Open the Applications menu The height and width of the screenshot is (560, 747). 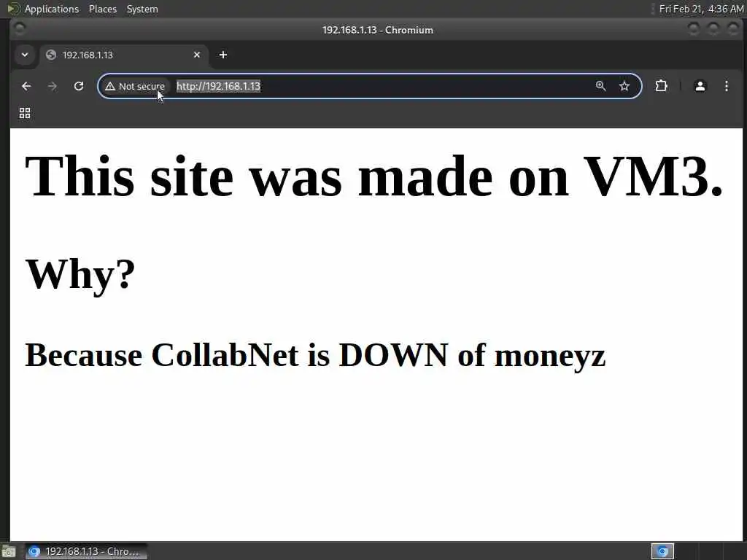[x=52, y=9]
